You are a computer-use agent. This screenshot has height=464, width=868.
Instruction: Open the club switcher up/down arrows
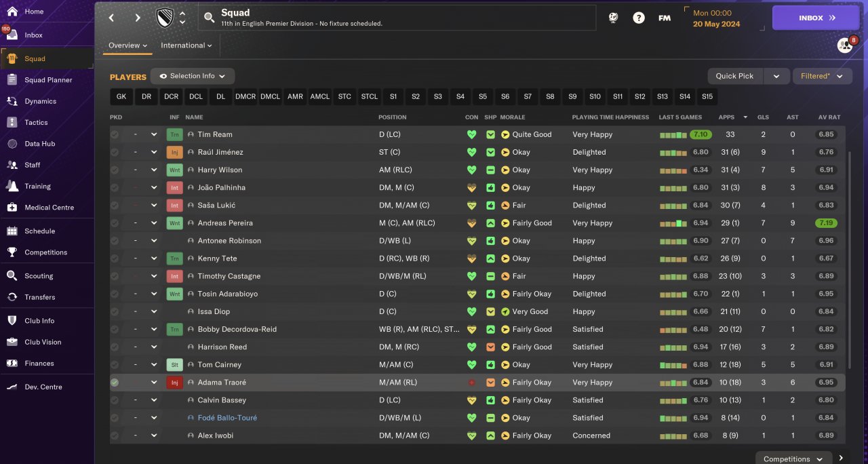pyautogui.click(x=182, y=18)
